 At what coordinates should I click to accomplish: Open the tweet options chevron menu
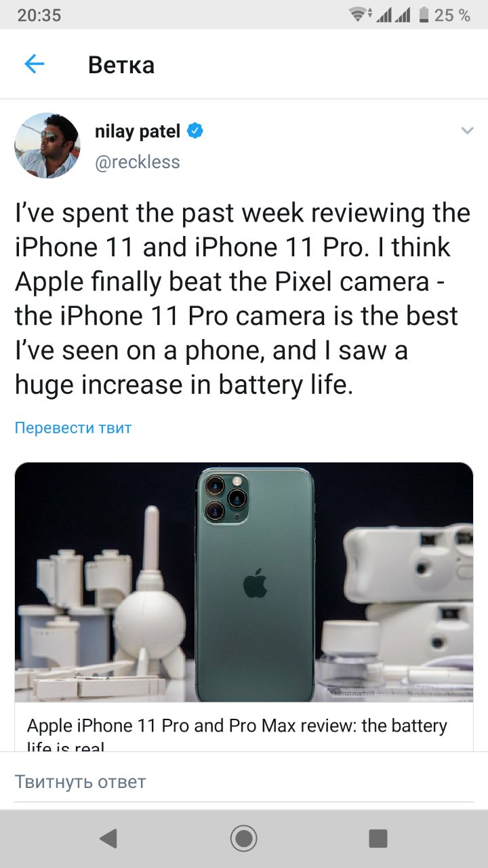467,130
